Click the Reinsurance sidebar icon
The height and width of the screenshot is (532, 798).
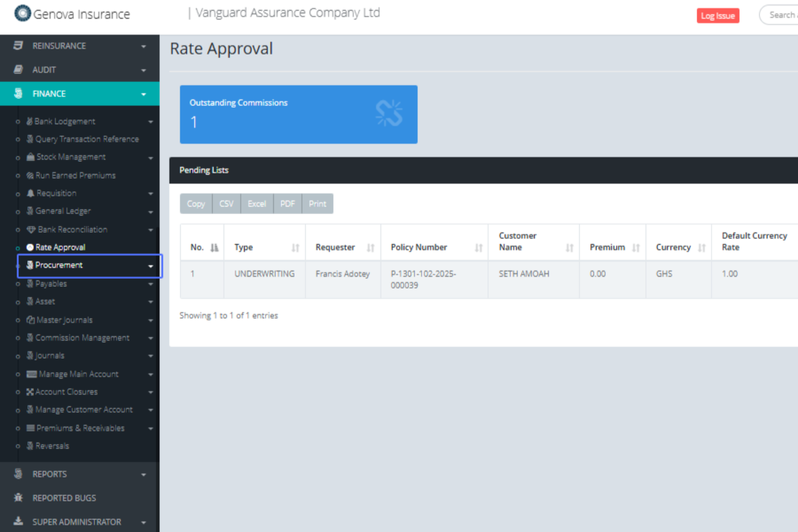tap(19, 46)
